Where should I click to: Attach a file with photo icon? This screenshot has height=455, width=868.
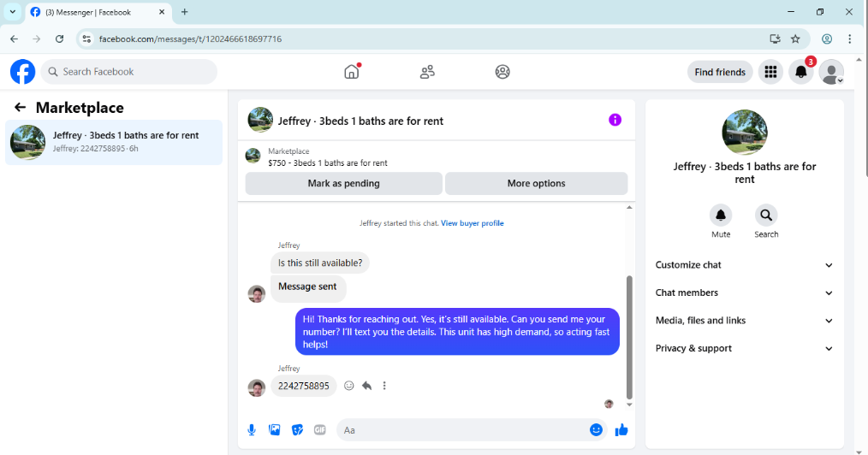[275, 430]
